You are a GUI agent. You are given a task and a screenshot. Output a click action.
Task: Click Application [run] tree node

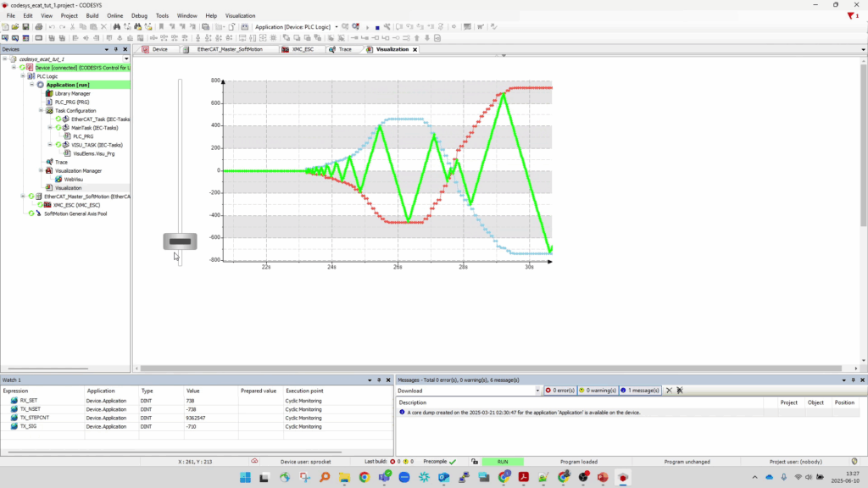[68, 85]
